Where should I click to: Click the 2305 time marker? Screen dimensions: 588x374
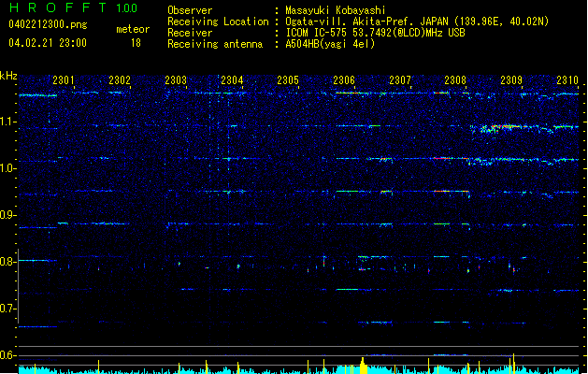coord(288,80)
